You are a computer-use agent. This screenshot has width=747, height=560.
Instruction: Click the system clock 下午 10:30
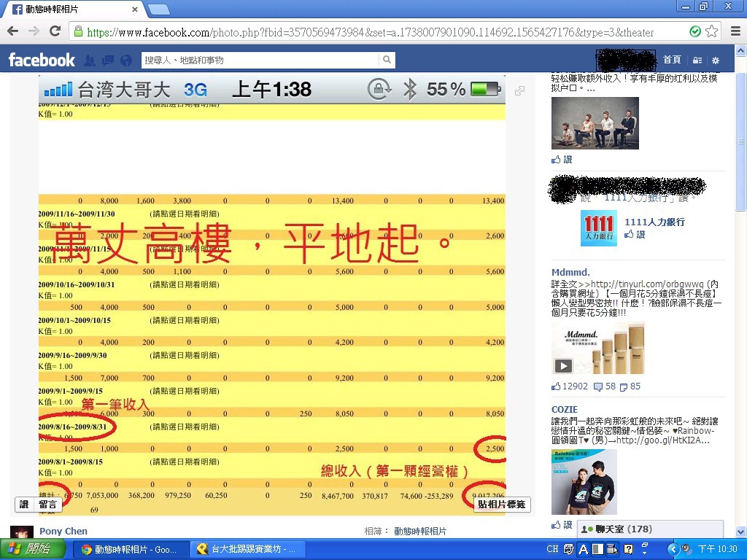[x=718, y=549]
